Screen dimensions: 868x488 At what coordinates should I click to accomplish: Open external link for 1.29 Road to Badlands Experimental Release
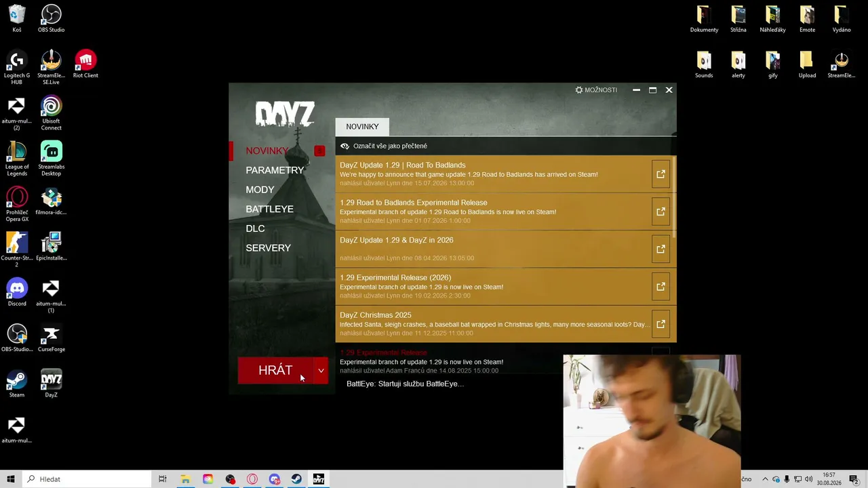tap(660, 211)
